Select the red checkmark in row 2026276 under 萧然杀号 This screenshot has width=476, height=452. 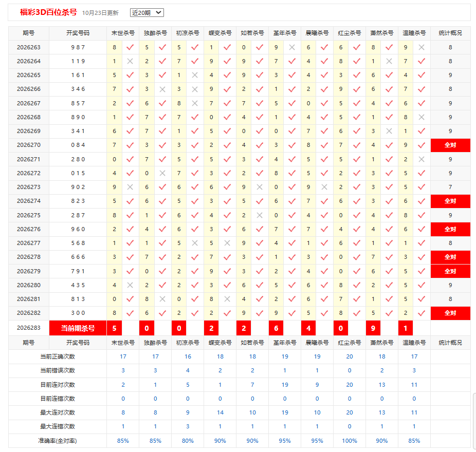pyautogui.click(x=389, y=229)
